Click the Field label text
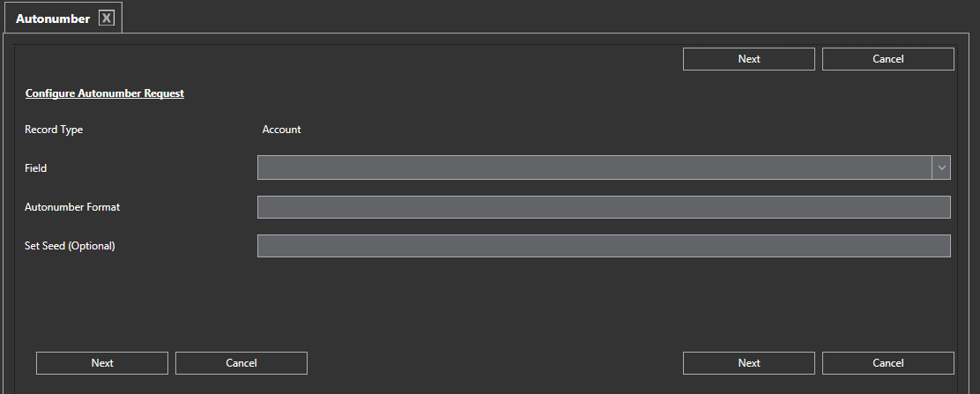Image resolution: width=980 pixels, height=394 pixels. pos(35,167)
